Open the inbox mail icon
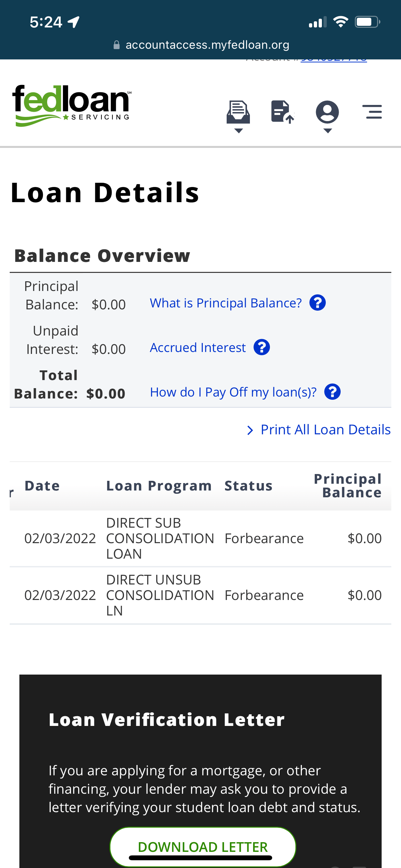The height and width of the screenshot is (868, 401). pyautogui.click(x=238, y=111)
